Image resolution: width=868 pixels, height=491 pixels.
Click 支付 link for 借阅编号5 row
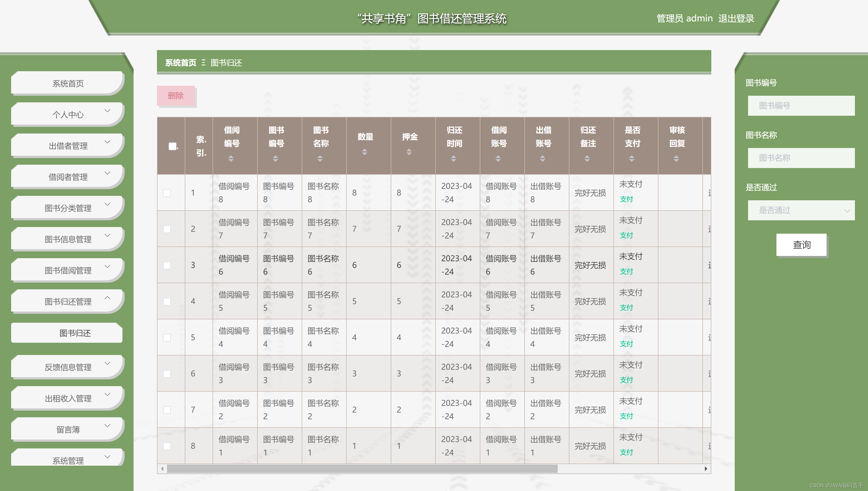(x=626, y=308)
